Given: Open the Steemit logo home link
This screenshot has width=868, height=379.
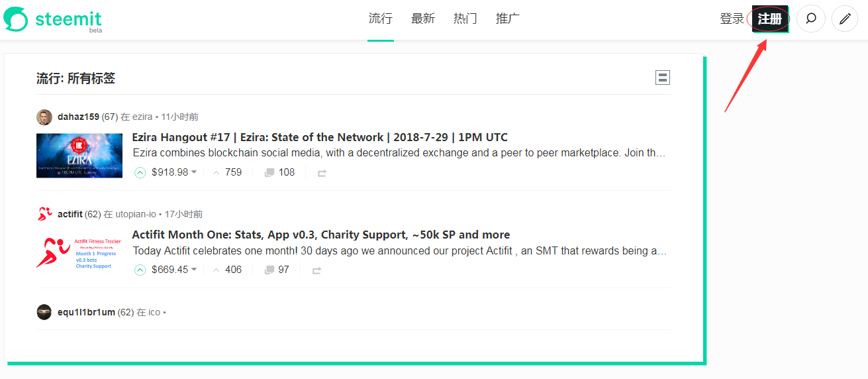Looking at the screenshot, I should click(53, 19).
